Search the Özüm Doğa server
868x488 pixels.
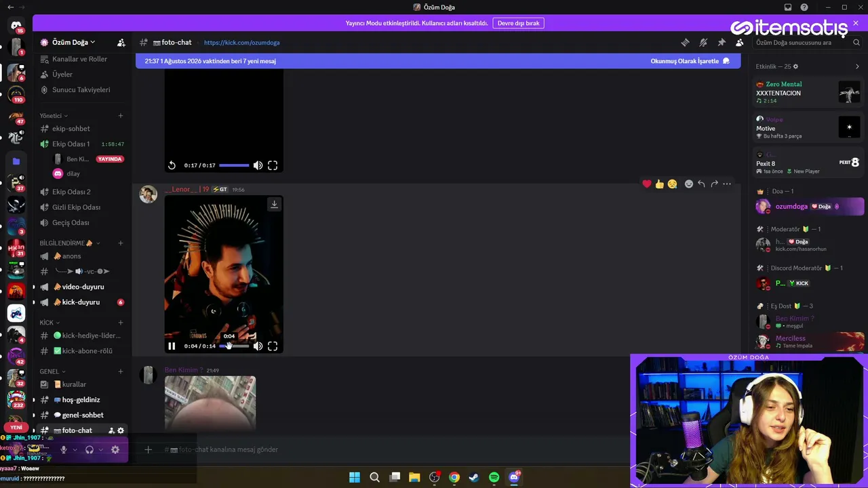pos(808,42)
